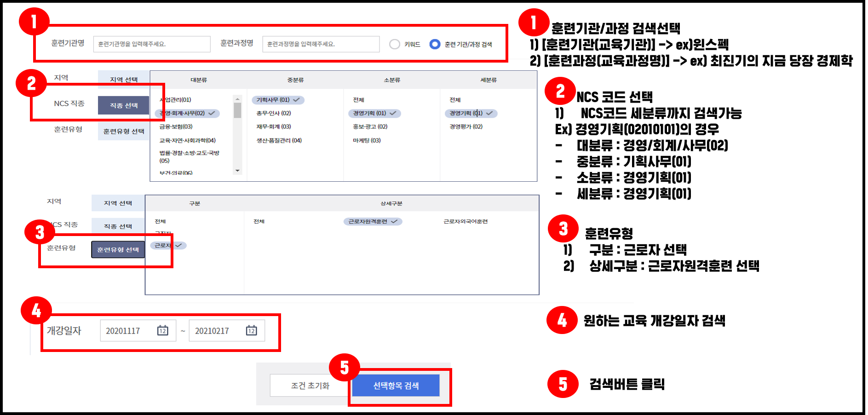Open the start date calendar picker beside 20201117
The height and width of the screenshot is (415, 868).
pos(163,330)
